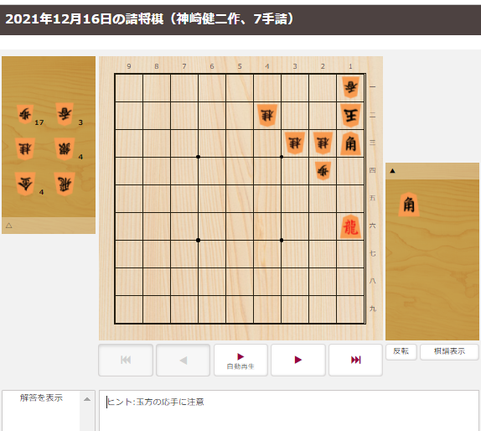Select the gold piece in opponent's hand
Screen dimensions: 481x431
(25, 184)
